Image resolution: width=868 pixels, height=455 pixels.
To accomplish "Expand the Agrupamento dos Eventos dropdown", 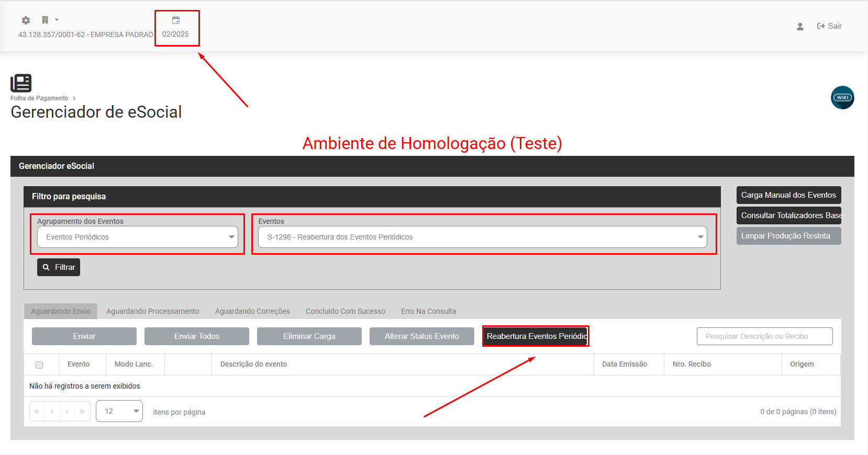I will 138,237.
